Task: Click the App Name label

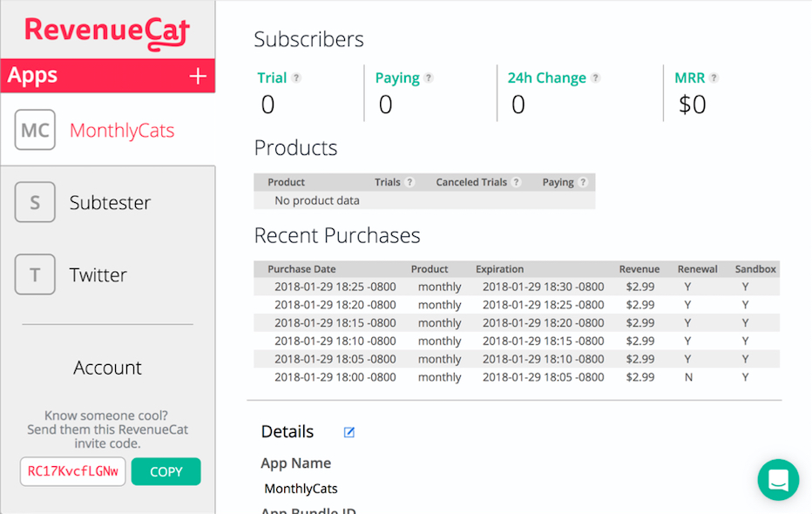Action: [x=295, y=463]
